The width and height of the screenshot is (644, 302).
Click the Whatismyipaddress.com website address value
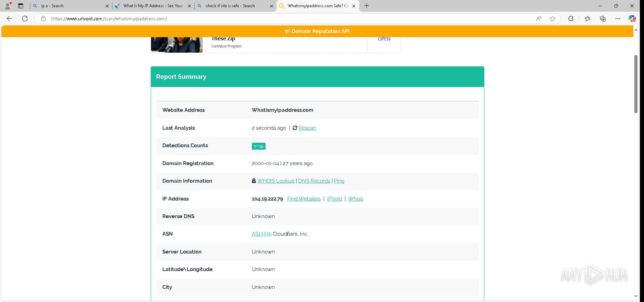[282, 110]
